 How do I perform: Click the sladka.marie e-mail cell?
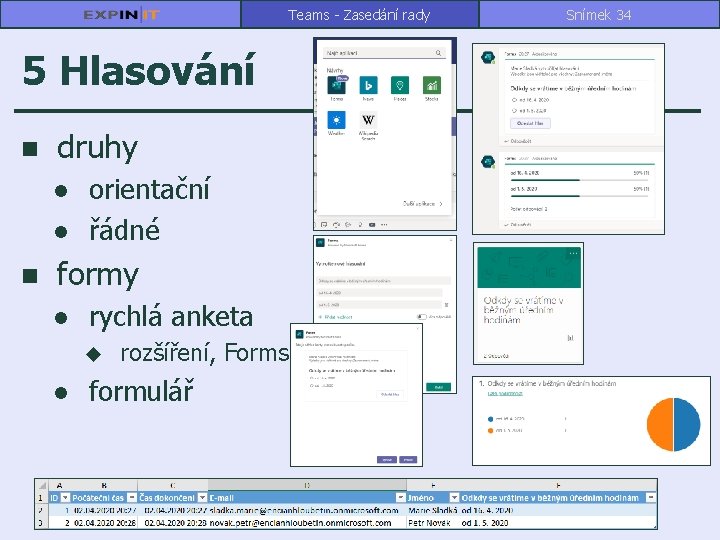[307, 510]
